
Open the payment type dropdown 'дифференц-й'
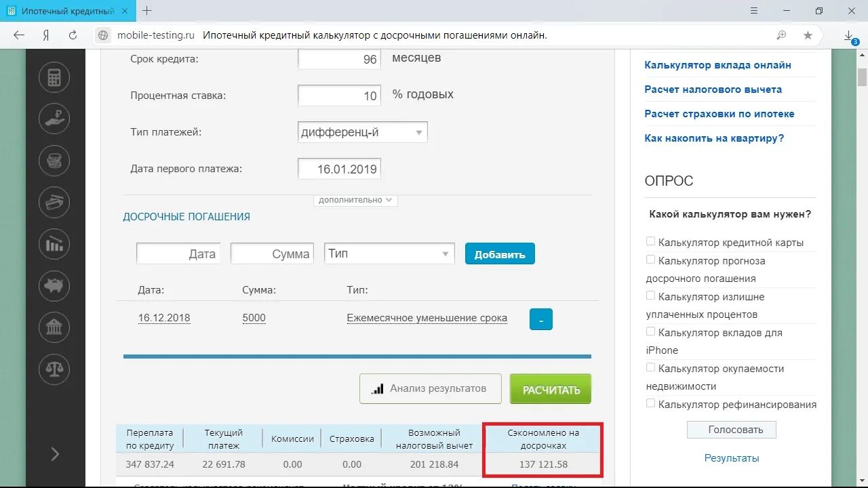363,132
